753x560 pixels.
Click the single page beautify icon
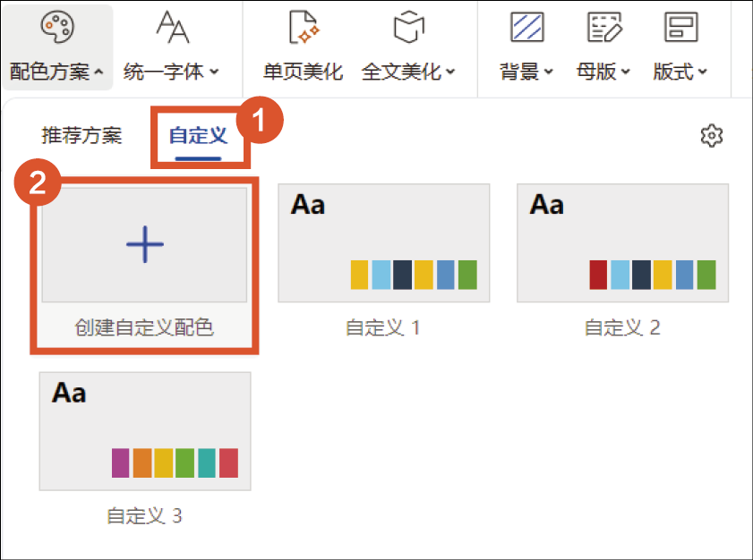(x=303, y=27)
